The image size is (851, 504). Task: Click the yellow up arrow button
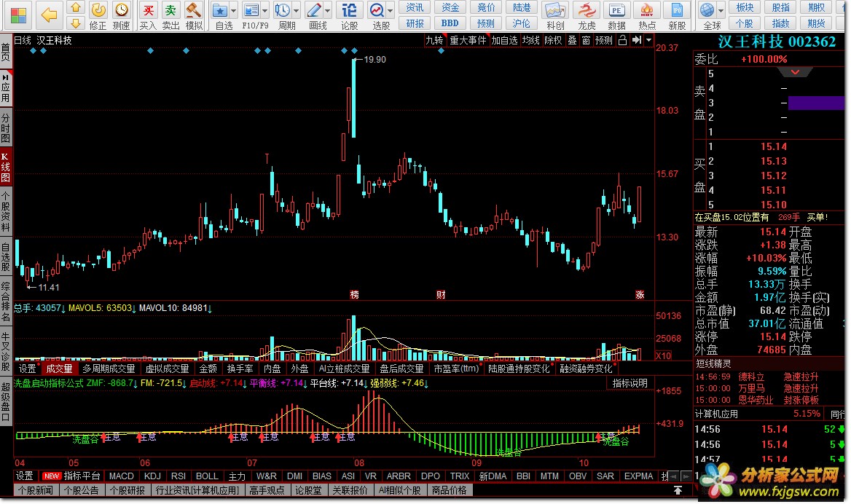tap(76, 7)
